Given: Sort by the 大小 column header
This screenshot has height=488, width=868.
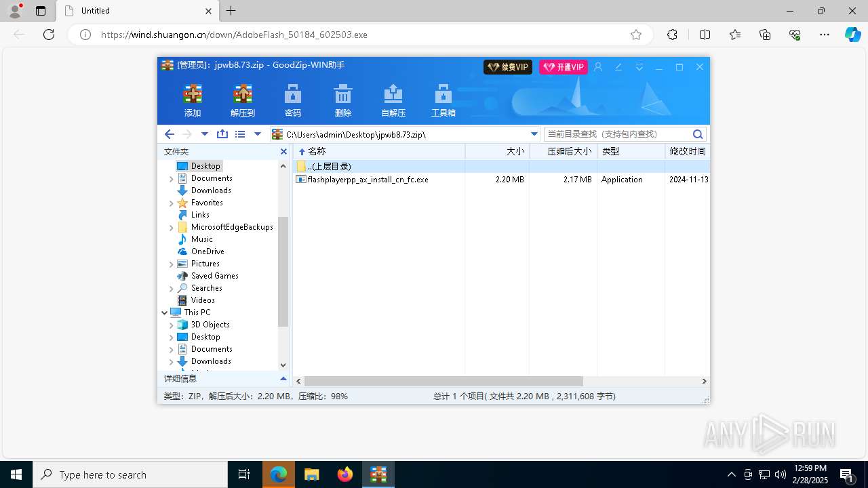Looking at the screenshot, I should (x=497, y=151).
